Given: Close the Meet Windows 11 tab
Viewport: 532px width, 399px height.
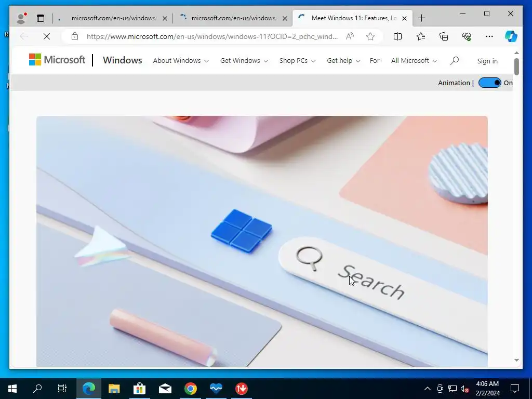Looking at the screenshot, I should 404,18.
